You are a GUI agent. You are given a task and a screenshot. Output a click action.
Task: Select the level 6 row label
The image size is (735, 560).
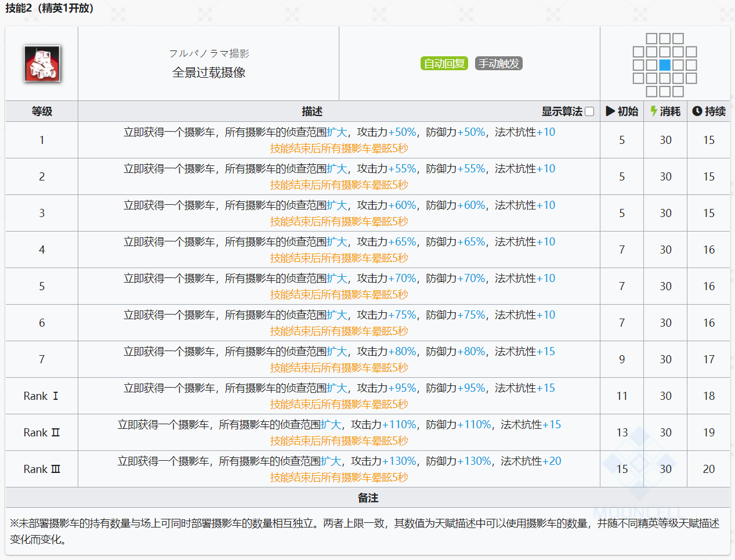tap(42, 323)
